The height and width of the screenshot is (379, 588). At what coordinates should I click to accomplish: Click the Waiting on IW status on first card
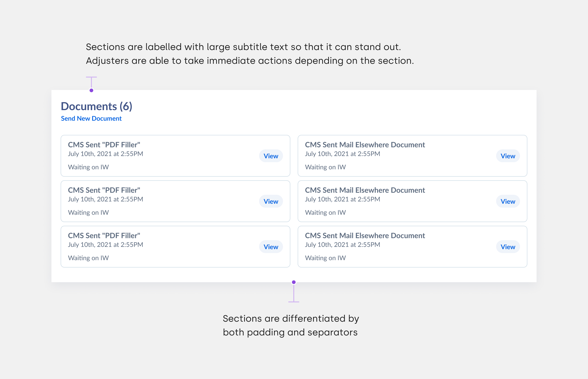(x=88, y=167)
